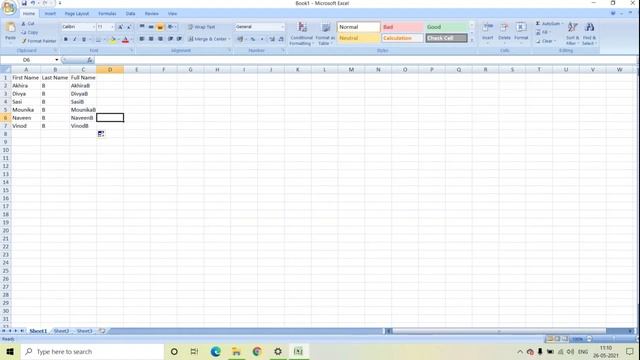The width and height of the screenshot is (640, 360).
Task: Apply the Calculation cell style
Action: [x=402, y=38]
